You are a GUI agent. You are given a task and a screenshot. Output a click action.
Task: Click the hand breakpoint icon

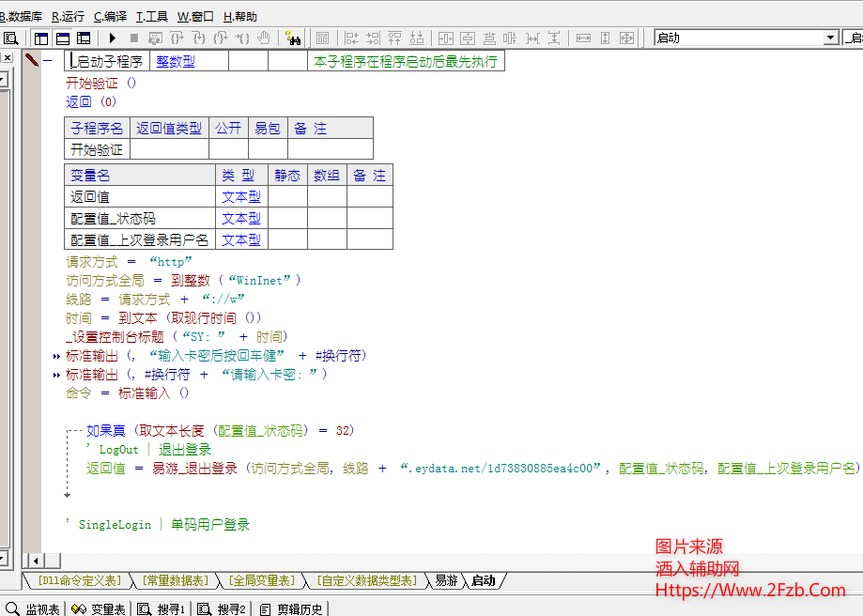click(x=265, y=38)
